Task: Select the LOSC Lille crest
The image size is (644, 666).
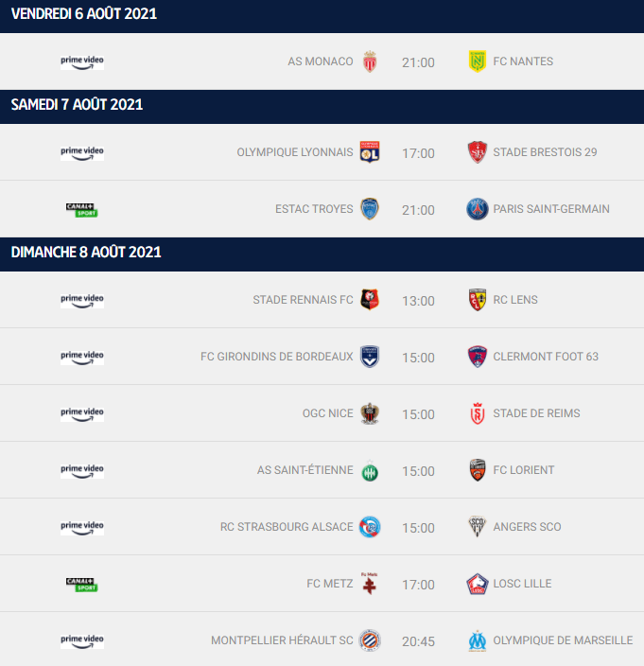Action: tap(478, 584)
